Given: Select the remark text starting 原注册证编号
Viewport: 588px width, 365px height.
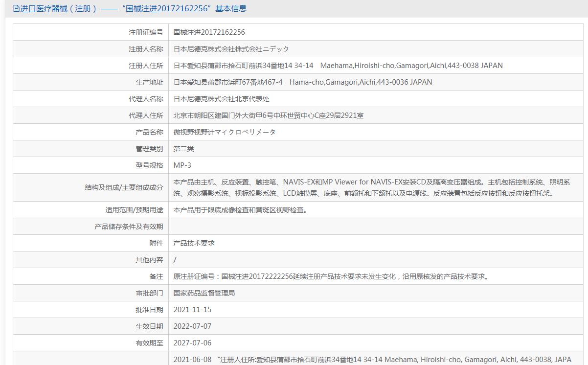Looking at the screenshot, I should coord(331,276).
